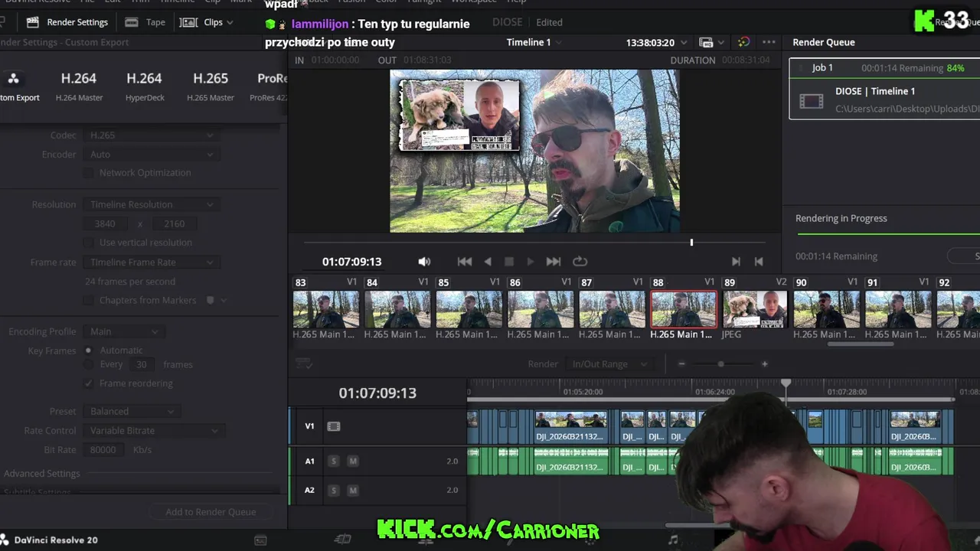Mute viewer audio with the speaker icon
Screen dimensions: 980x551
pyautogui.click(x=424, y=262)
